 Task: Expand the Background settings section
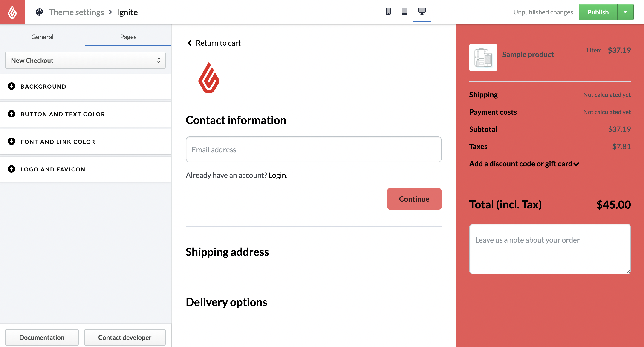pos(12,86)
